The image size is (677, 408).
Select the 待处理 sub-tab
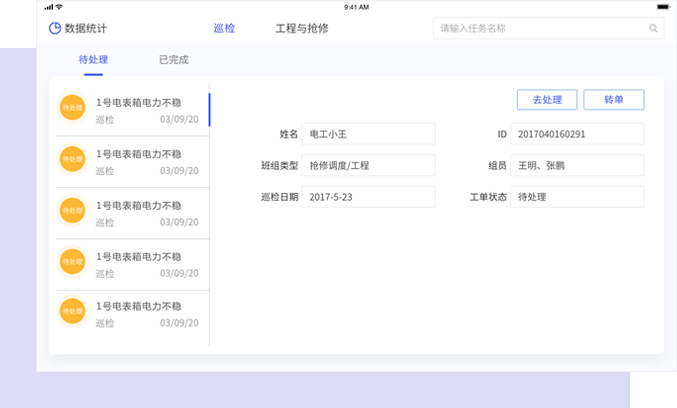(x=93, y=60)
